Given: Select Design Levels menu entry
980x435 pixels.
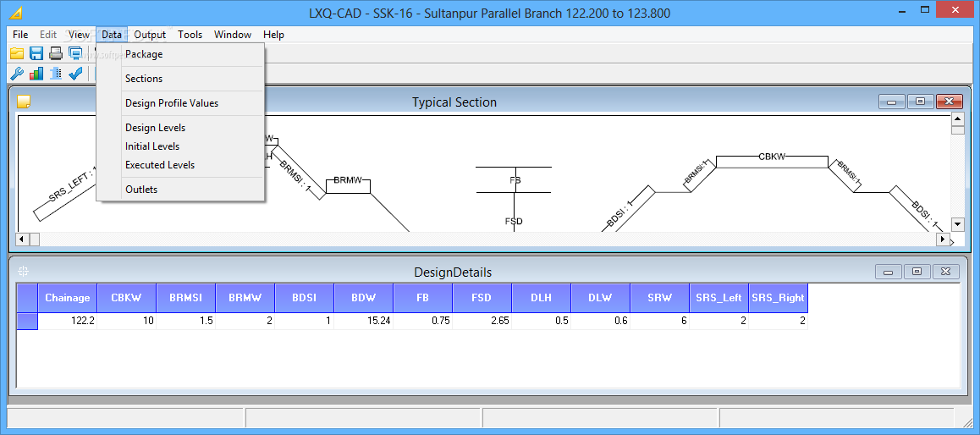Looking at the screenshot, I should 180,128.
